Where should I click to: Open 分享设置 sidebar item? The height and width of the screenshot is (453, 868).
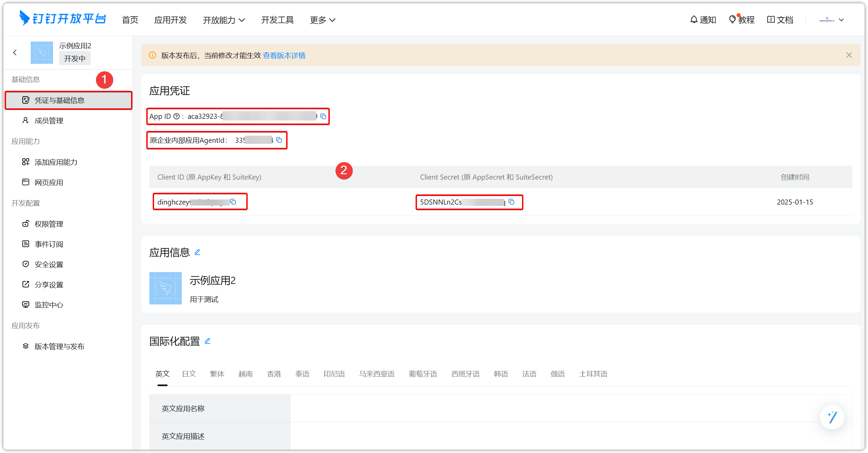[x=69, y=285]
